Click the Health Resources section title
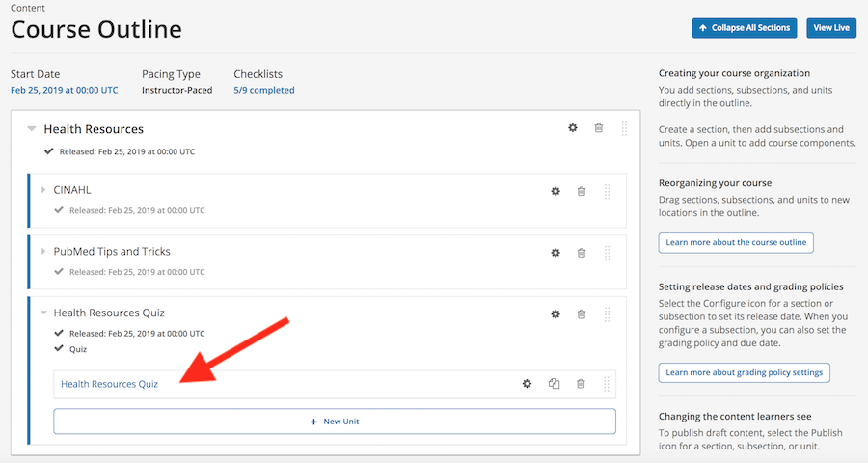This screenshot has width=868, height=463. coord(94,129)
